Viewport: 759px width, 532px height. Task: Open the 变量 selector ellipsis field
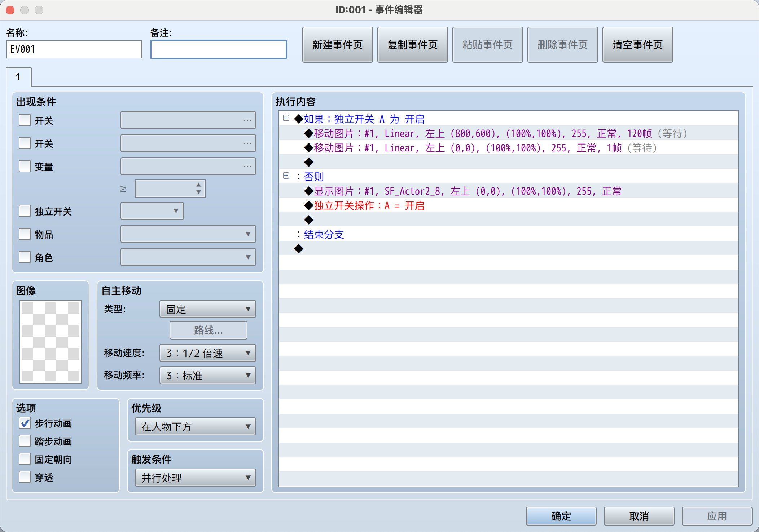tap(188, 166)
